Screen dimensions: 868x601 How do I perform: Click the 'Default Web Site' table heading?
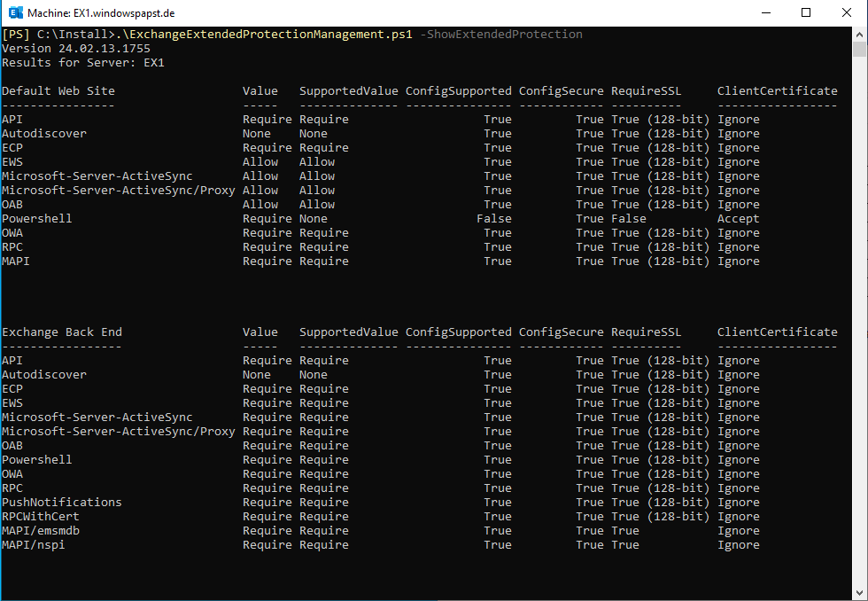pyautogui.click(x=58, y=90)
